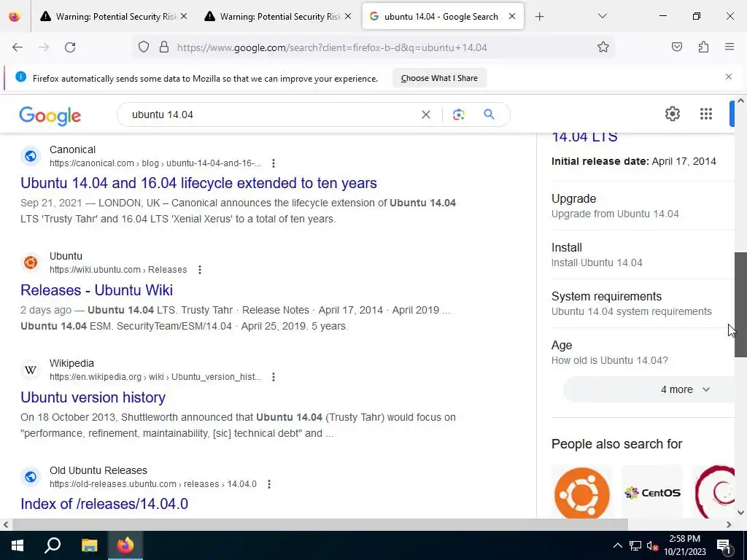Click the Firefox taskbar icon
The image size is (747, 560).
[125, 545]
